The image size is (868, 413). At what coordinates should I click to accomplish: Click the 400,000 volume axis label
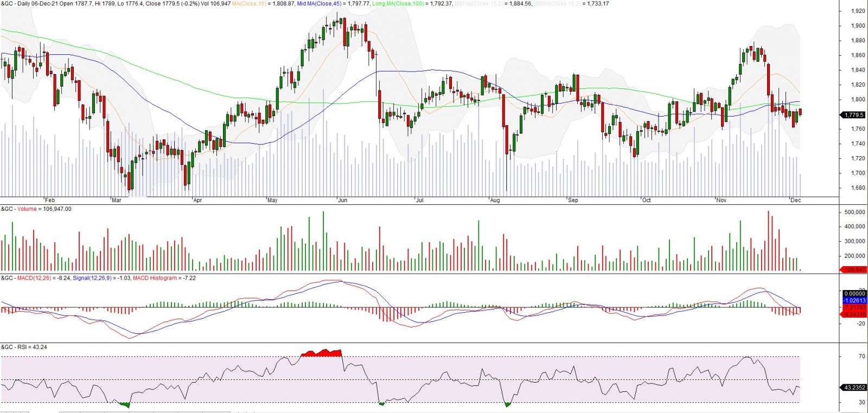point(854,227)
